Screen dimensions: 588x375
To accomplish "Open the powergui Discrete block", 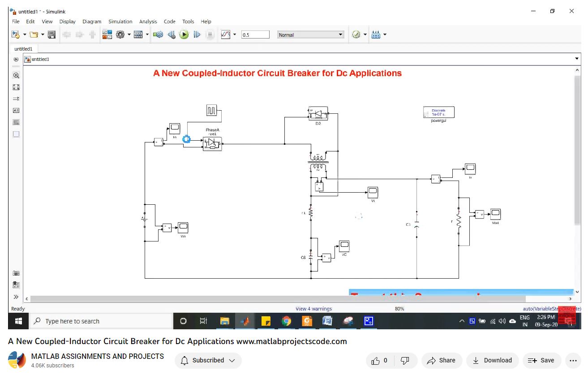I will 438,112.
